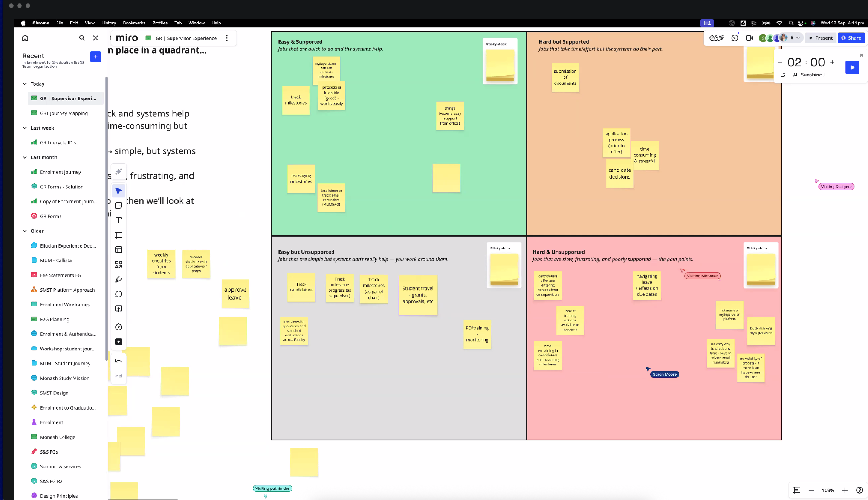Select the sticky note tool
868x500 pixels.
coord(119,206)
